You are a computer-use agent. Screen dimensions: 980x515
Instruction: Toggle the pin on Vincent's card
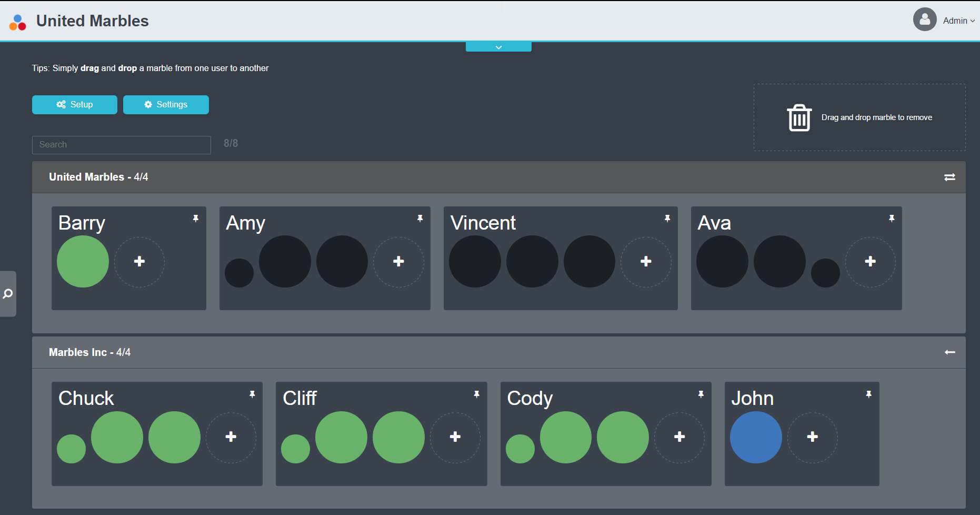pyautogui.click(x=667, y=219)
